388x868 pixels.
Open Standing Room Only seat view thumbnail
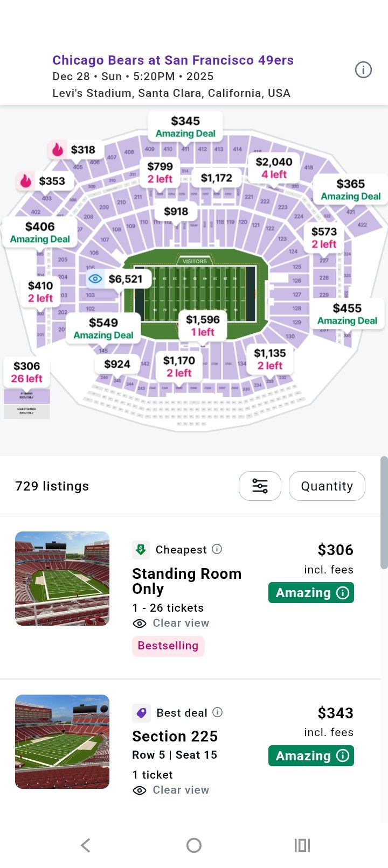point(62,578)
